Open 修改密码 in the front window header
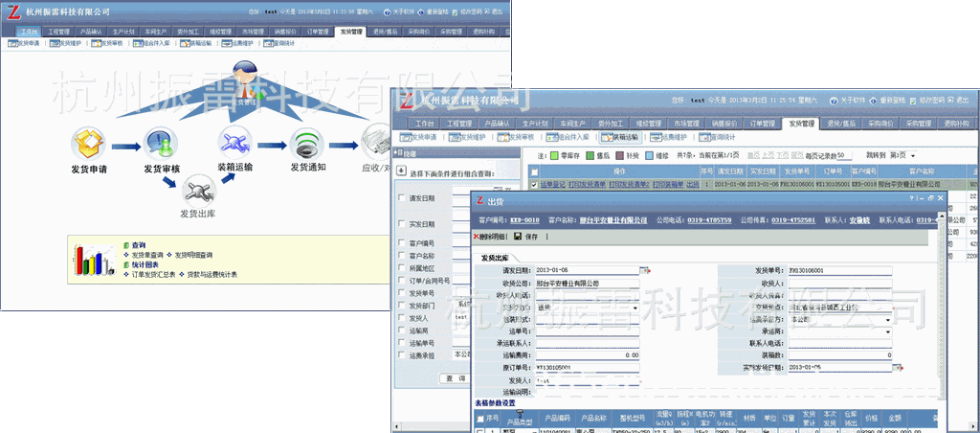The width and height of the screenshot is (980, 433). [x=926, y=101]
